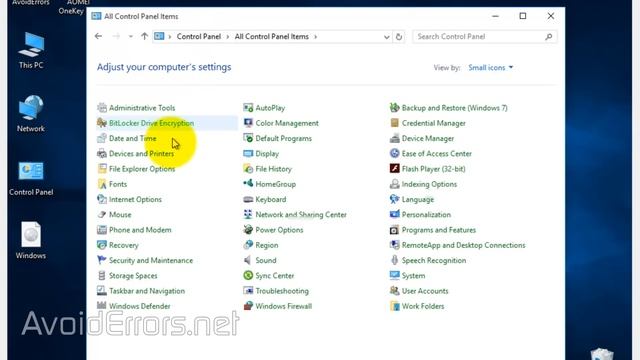Click the Search Control Panel field
The width and height of the screenshot is (640, 360).
[x=484, y=37]
